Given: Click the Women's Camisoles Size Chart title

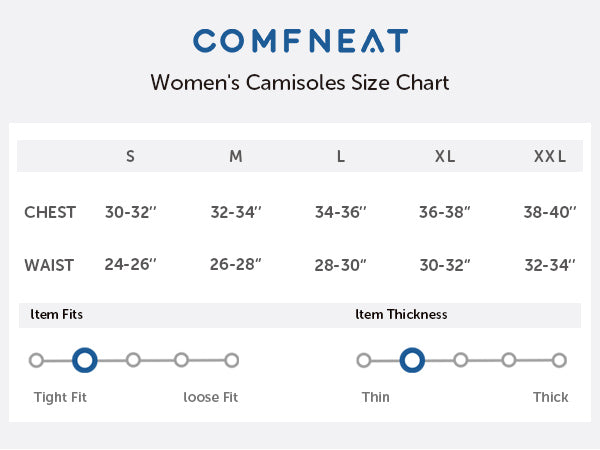Looking at the screenshot, I should (x=300, y=82).
